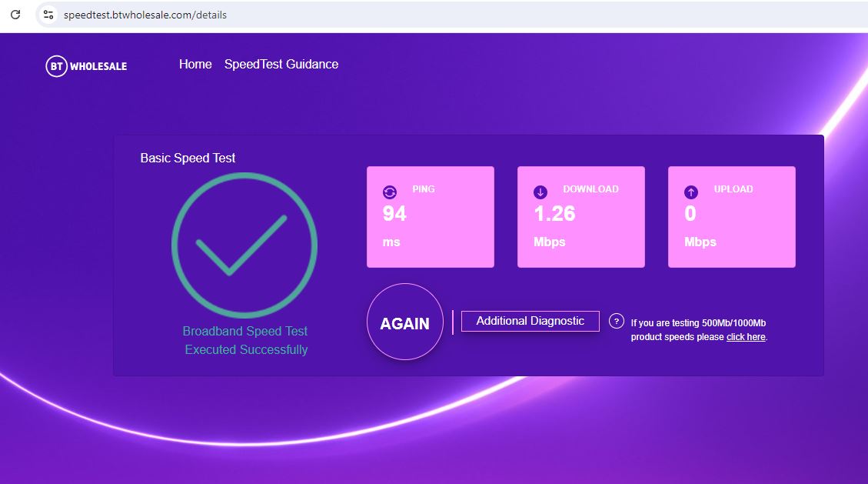
Task: Click the UPLOAD label
Action: (733, 189)
